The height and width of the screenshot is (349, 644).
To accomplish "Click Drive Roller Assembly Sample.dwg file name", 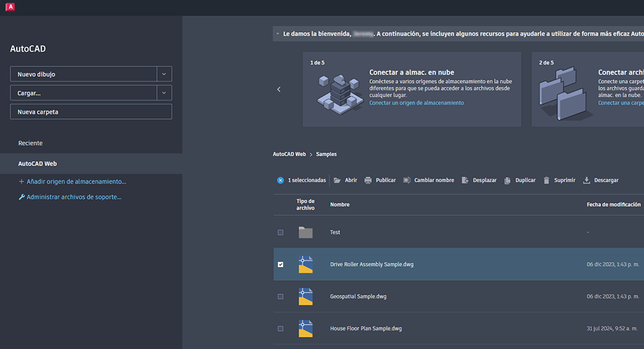I will pyautogui.click(x=372, y=264).
